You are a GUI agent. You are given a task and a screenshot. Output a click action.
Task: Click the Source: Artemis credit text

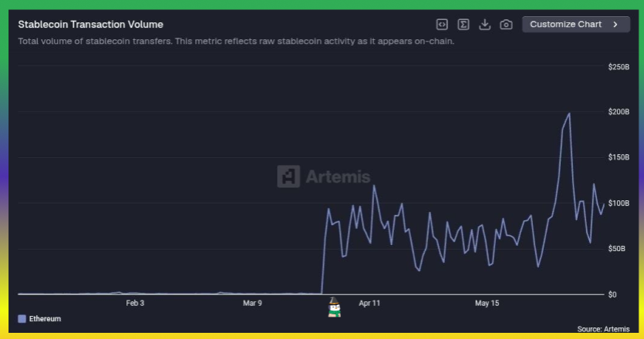click(x=603, y=329)
